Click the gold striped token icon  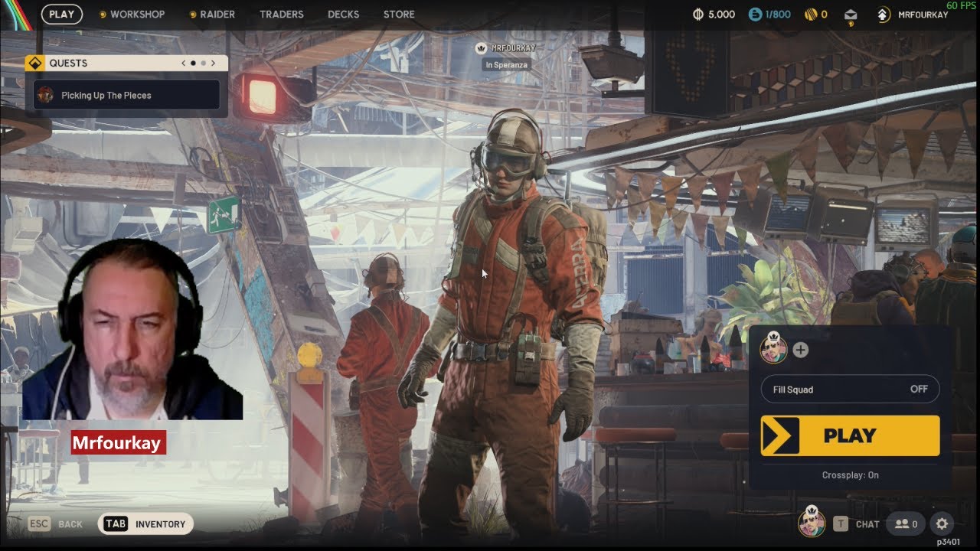tap(811, 14)
